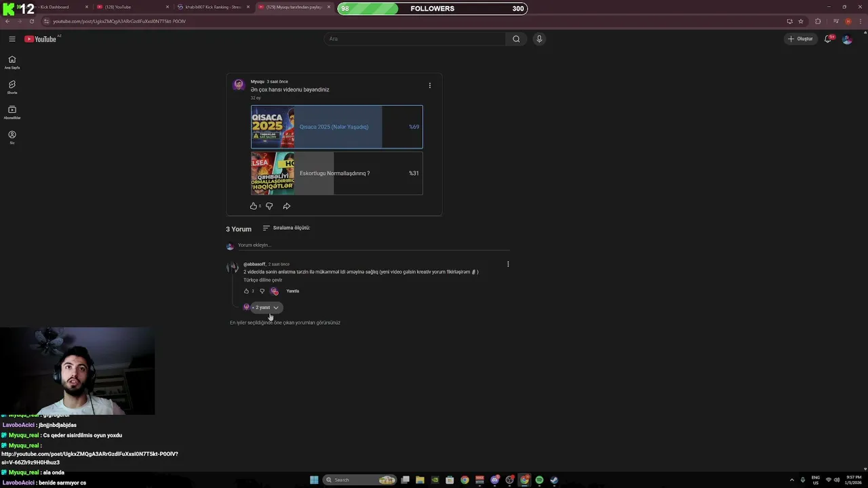Open the post's three-dot options menu

click(x=429, y=85)
